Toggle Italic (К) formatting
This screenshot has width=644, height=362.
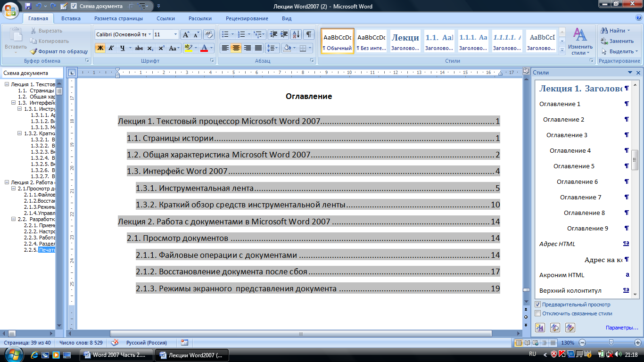[x=111, y=48]
